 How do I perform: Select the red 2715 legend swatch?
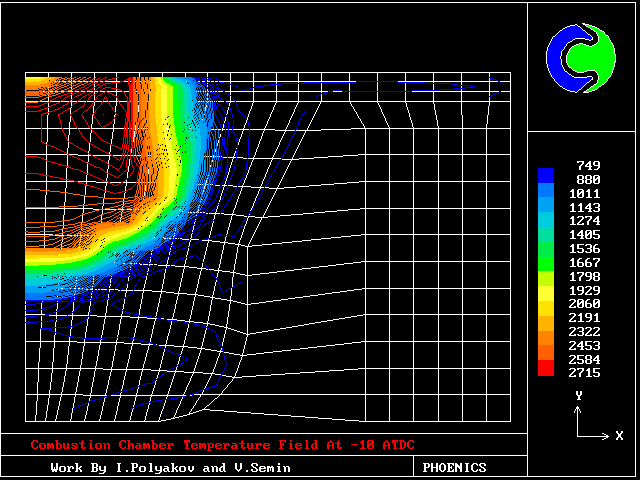click(545, 369)
